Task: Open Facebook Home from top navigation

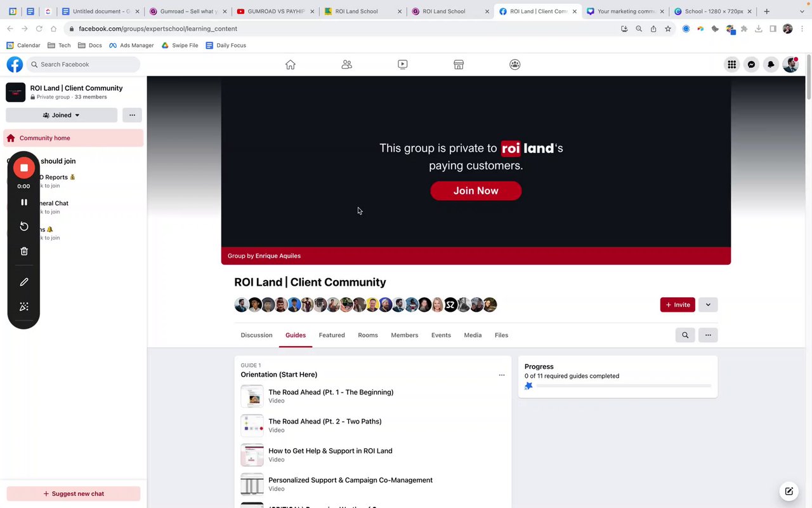Action: pyautogui.click(x=291, y=64)
